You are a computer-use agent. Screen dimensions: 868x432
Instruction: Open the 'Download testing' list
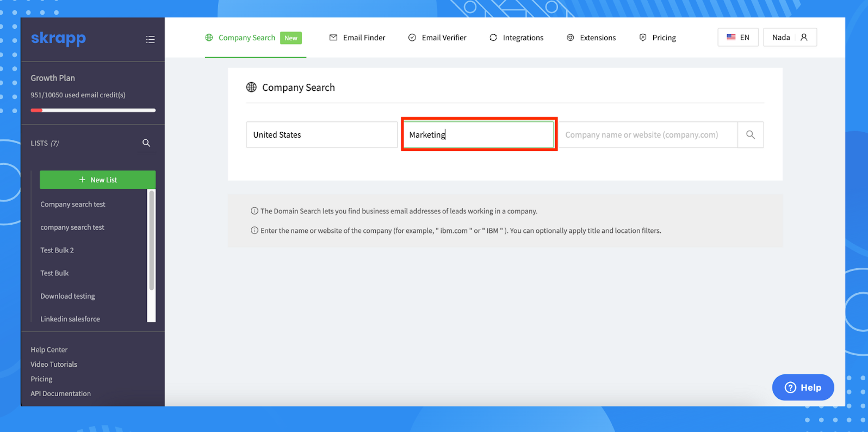pos(67,296)
